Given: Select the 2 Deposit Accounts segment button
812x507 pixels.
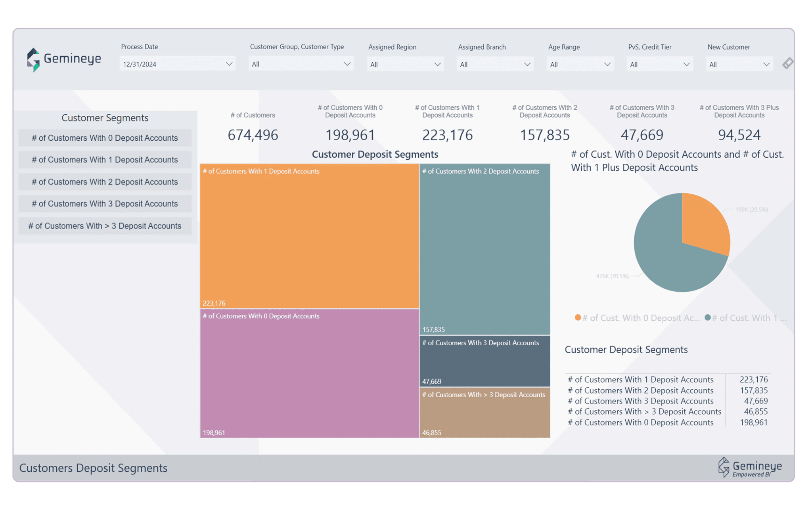Looking at the screenshot, I should (105, 182).
